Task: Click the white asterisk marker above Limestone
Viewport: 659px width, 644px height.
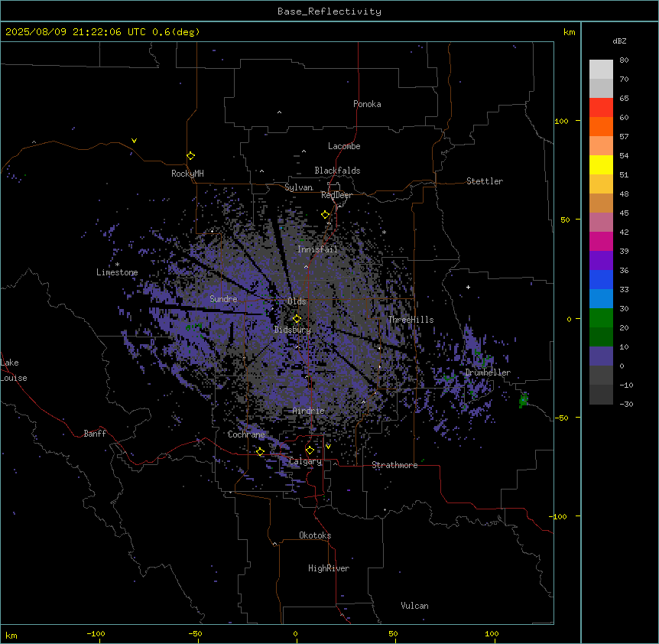Action: coord(117,265)
